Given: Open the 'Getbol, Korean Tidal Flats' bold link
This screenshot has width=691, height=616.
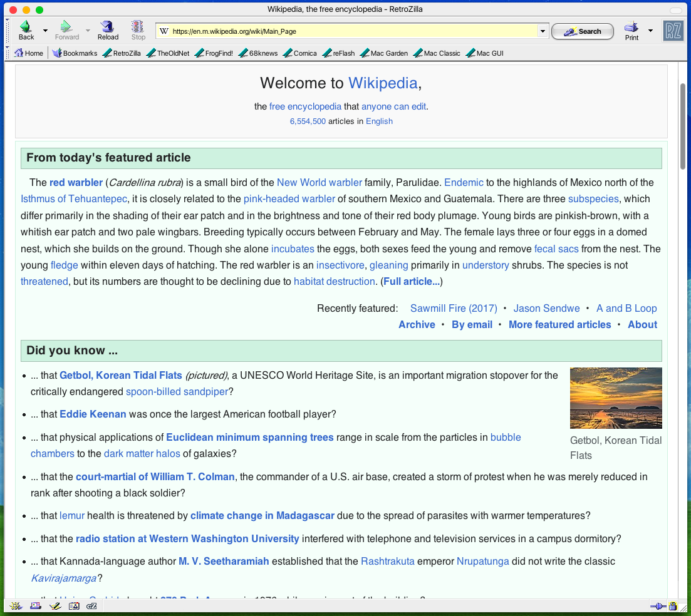Looking at the screenshot, I should pos(121,375).
